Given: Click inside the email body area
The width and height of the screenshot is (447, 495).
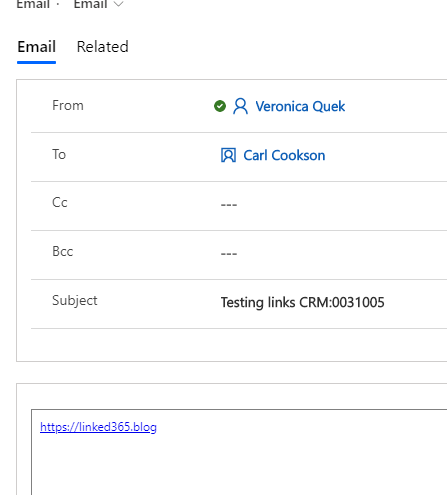Looking at the screenshot, I should [x=239, y=452].
